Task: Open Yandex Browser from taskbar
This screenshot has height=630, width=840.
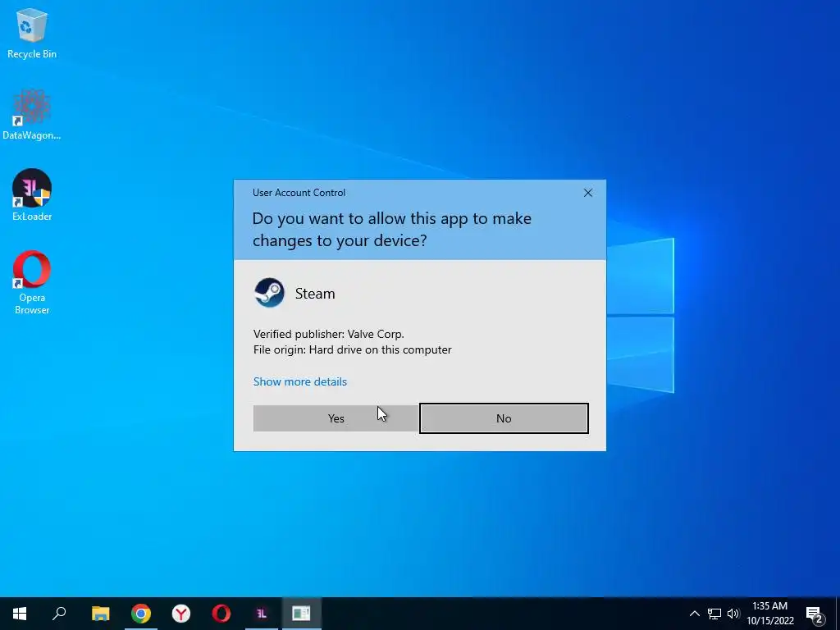Action: pyautogui.click(x=181, y=614)
